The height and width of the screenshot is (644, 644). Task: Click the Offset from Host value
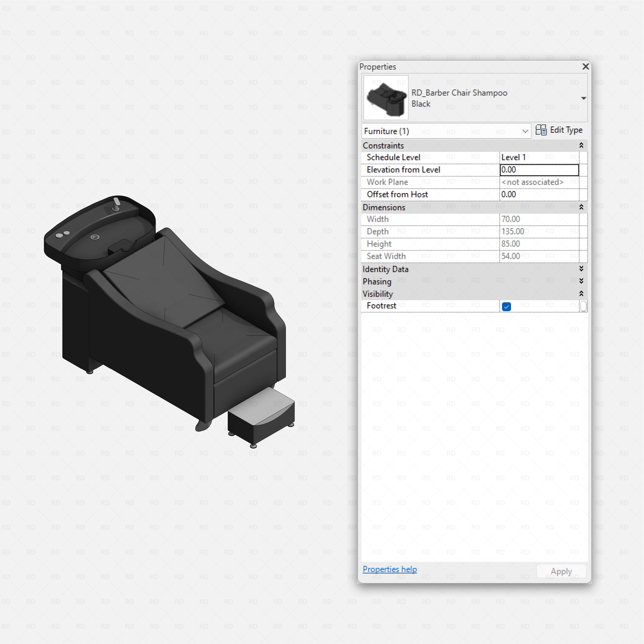pos(539,194)
